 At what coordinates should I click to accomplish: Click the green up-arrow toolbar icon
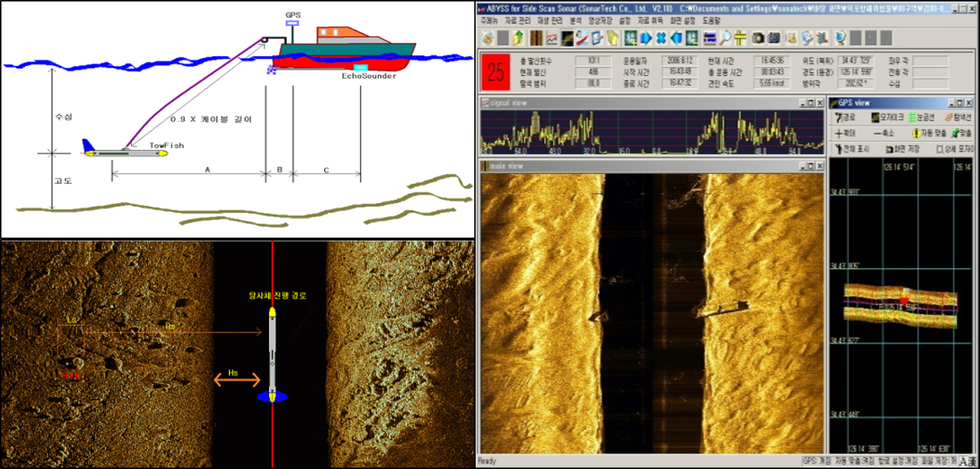pyautogui.click(x=518, y=38)
